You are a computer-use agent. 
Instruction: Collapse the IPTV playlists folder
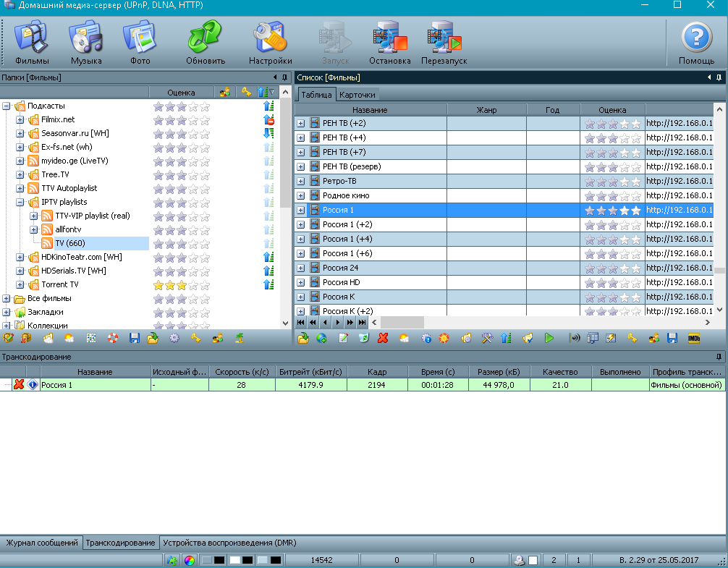coord(20,202)
